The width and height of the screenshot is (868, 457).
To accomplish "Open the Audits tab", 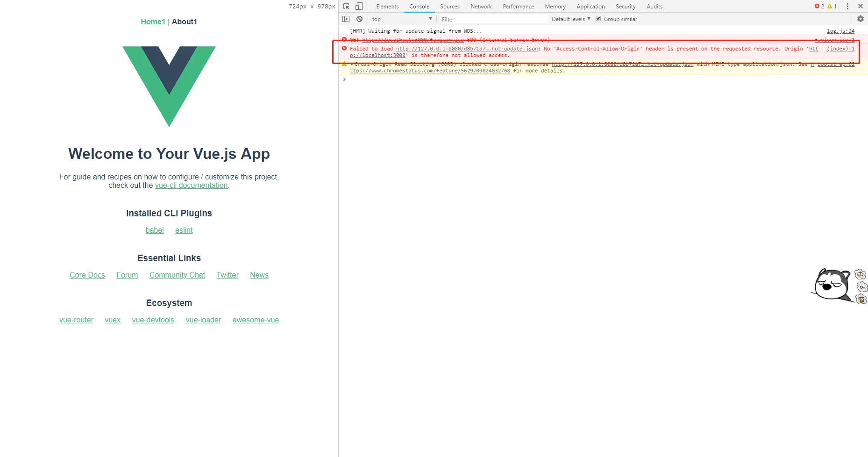I will tap(655, 7).
